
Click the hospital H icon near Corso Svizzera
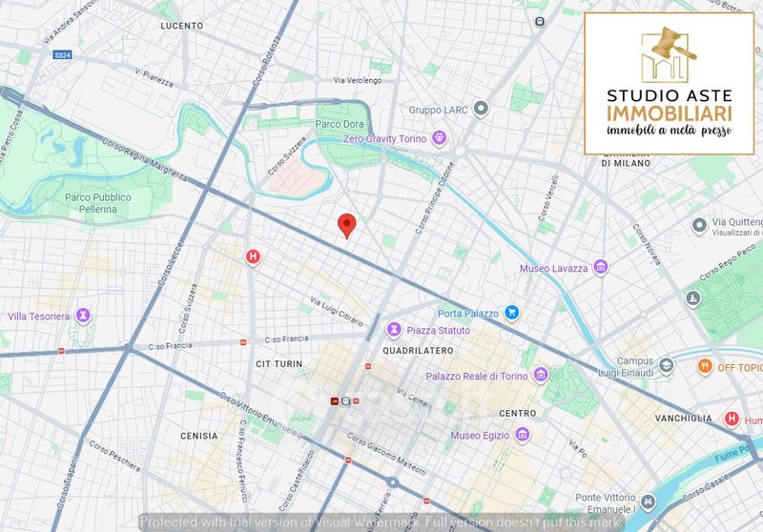coord(253,256)
